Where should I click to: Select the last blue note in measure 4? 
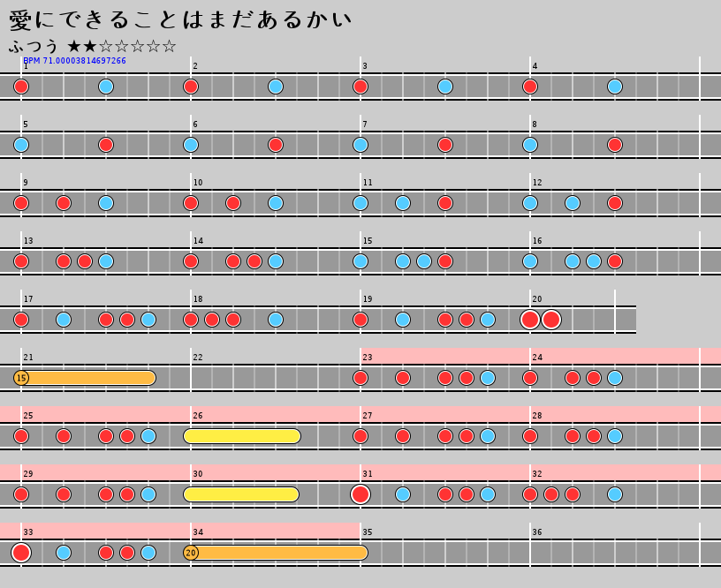point(615,87)
